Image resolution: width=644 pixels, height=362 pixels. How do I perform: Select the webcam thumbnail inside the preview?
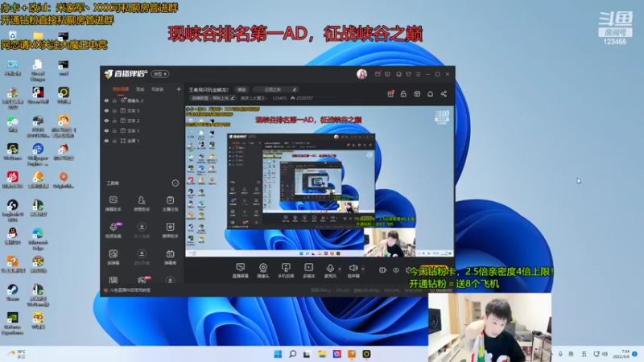(x=390, y=243)
